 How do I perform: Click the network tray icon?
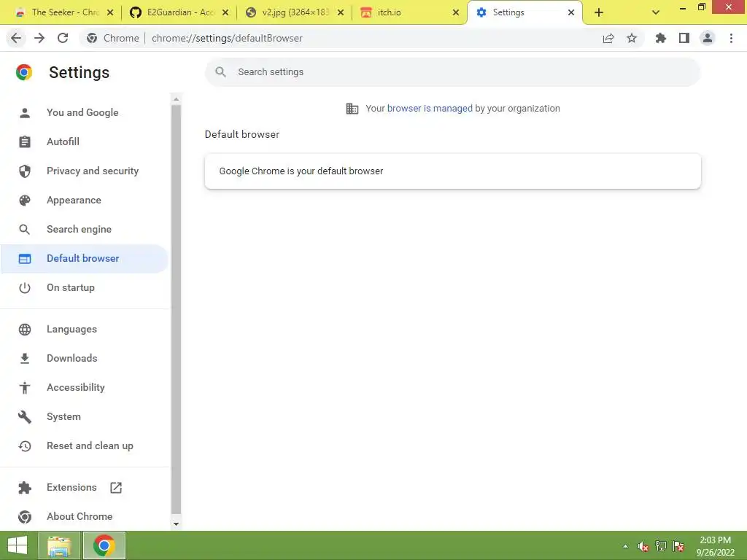point(661,546)
